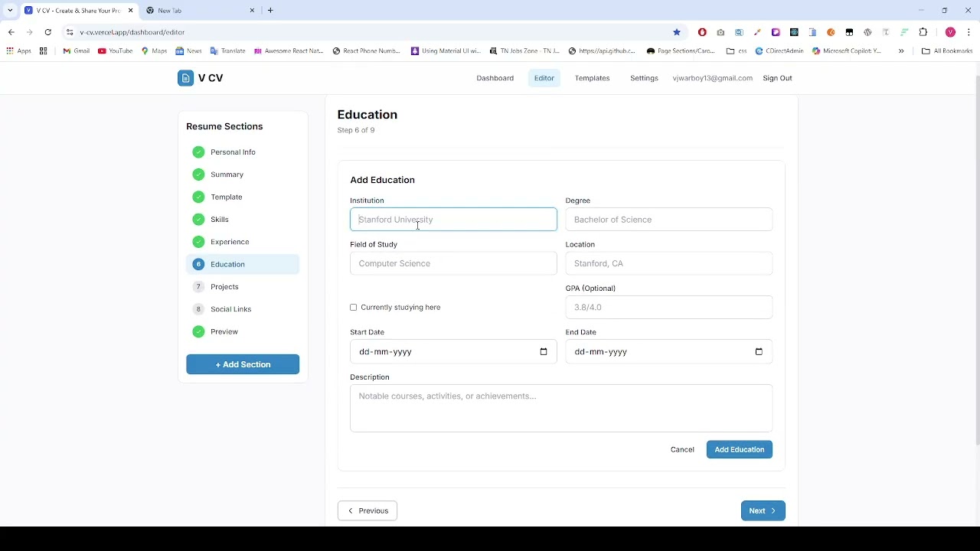Expand the tab search dropdown arrow

pos(10,11)
